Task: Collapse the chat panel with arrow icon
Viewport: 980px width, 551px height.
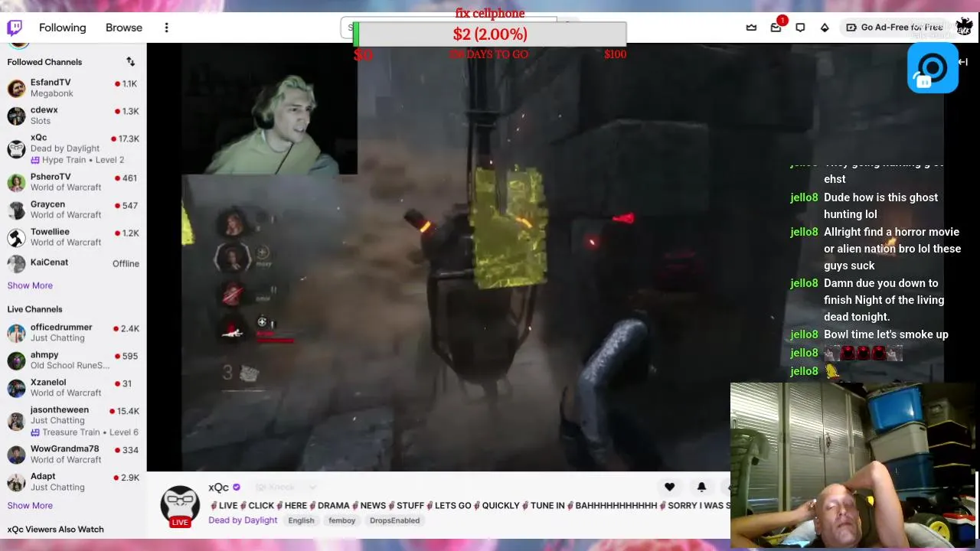Action: click(x=962, y=62)
